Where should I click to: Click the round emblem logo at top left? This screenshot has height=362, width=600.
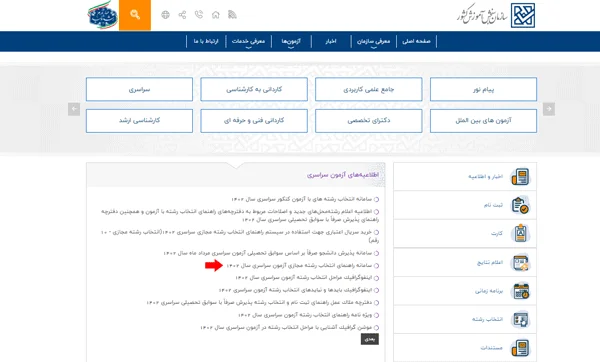[103, 15]
